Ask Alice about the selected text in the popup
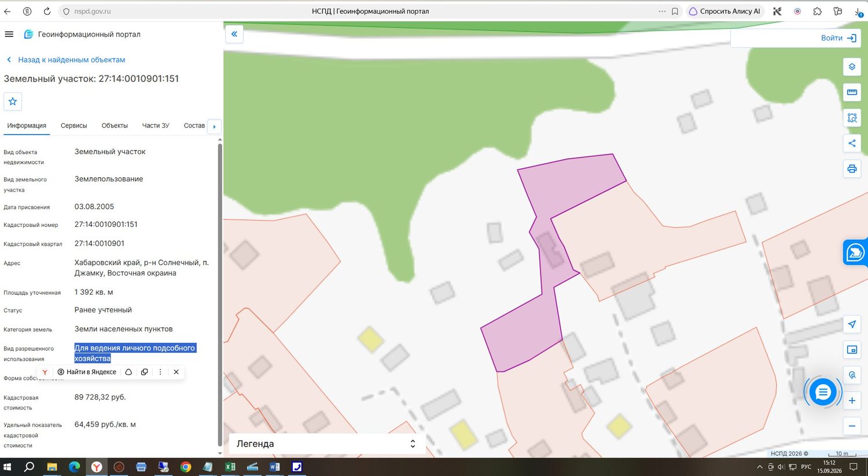This screenshot has width=868, height=476. click(128, 372)
